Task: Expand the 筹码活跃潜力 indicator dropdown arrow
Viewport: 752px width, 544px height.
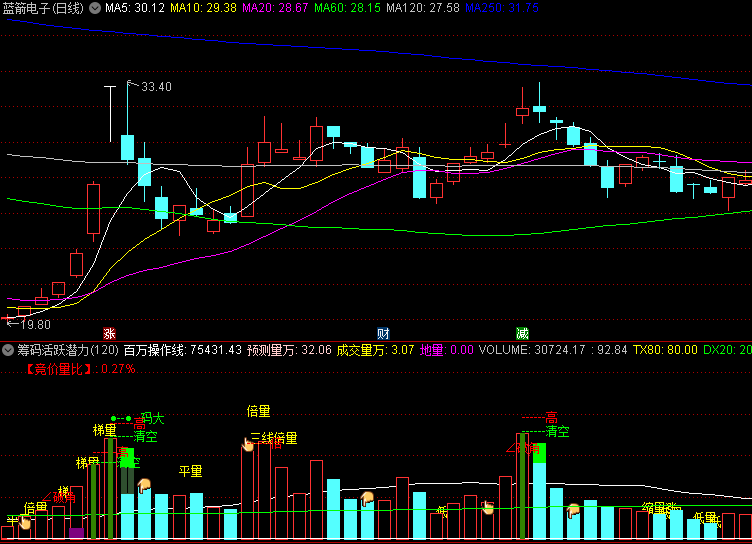Action: pos(8,350)
